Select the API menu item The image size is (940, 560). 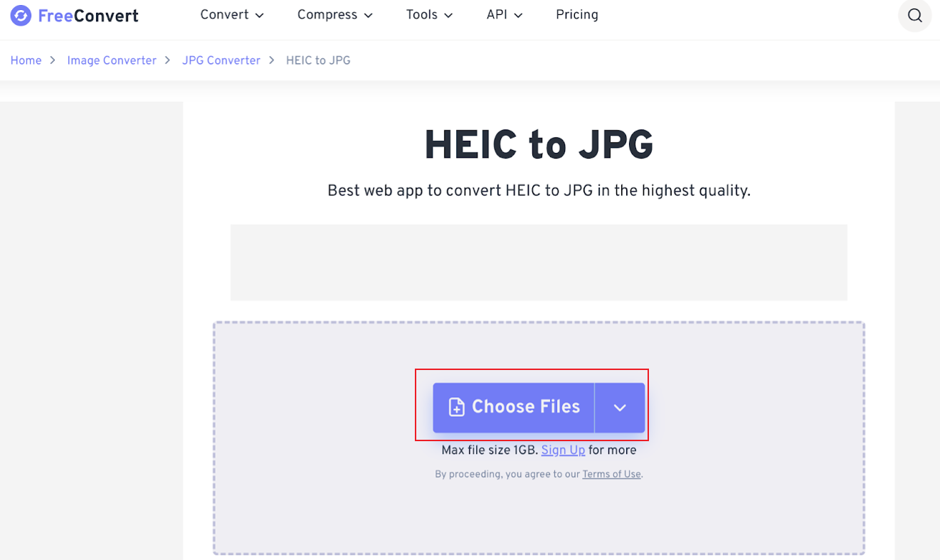tap(496, 14)
